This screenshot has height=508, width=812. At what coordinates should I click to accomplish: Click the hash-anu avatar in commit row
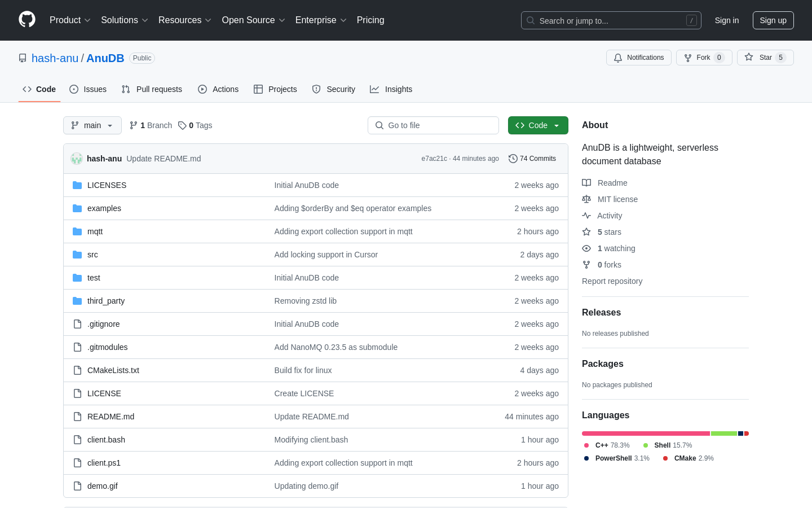pyautogui.click(x=77, y=159)
